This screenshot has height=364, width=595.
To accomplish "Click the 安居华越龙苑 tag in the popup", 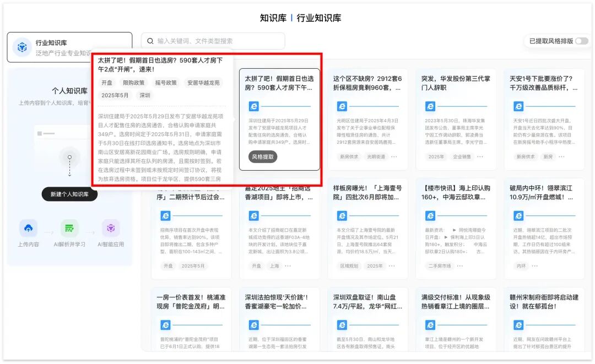I will coord(203,83).
